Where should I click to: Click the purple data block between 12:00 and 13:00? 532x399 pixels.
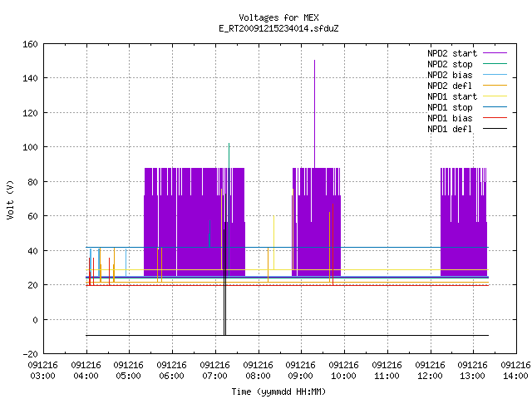tap(464, 222)
